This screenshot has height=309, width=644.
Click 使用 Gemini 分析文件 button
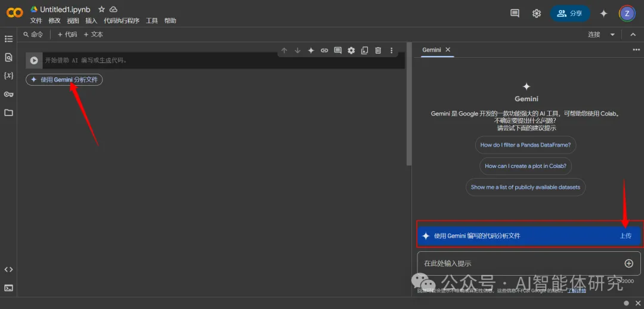[64, 80]
